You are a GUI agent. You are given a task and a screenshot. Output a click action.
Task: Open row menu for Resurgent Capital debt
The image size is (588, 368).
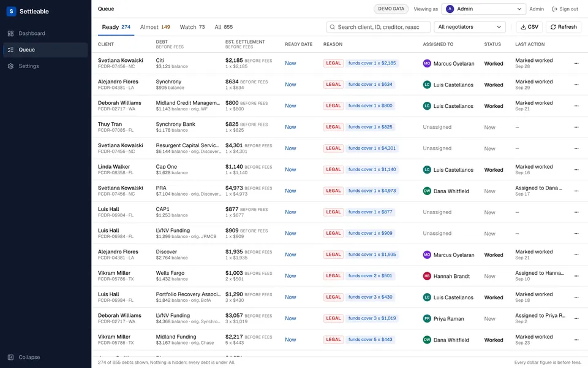pos(576,148)
